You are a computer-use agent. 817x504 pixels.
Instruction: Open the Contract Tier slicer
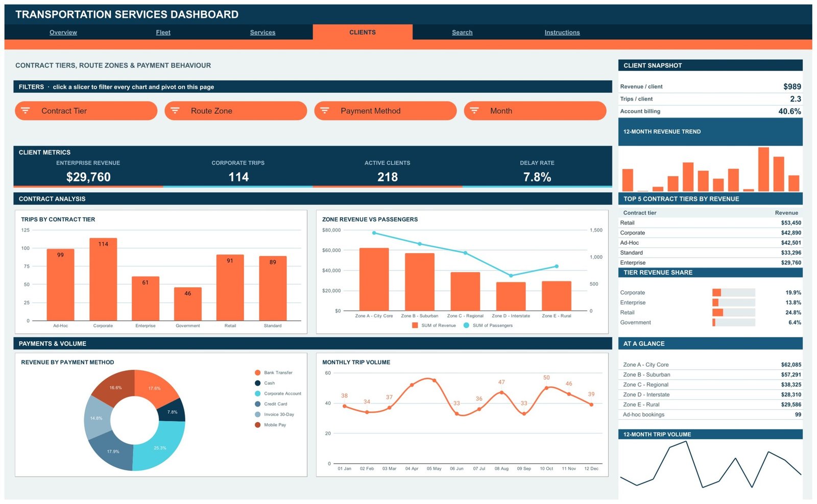86,111
